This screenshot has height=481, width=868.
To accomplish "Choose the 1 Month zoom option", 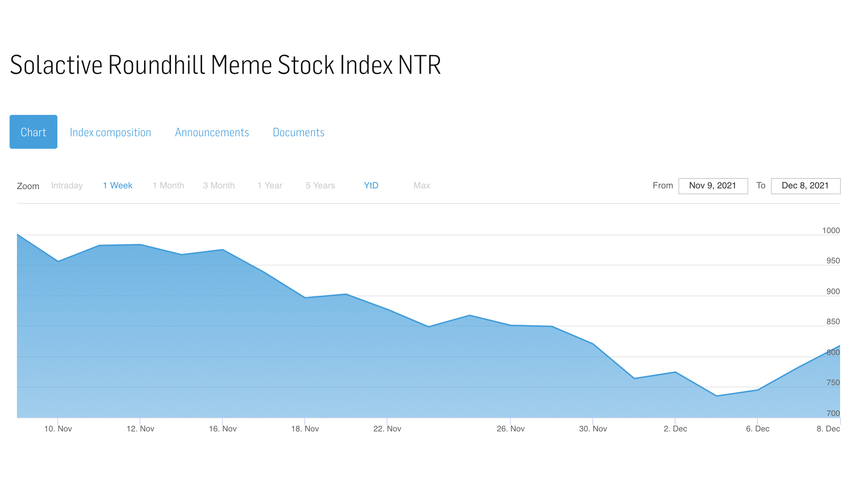I will pos(168,185).
